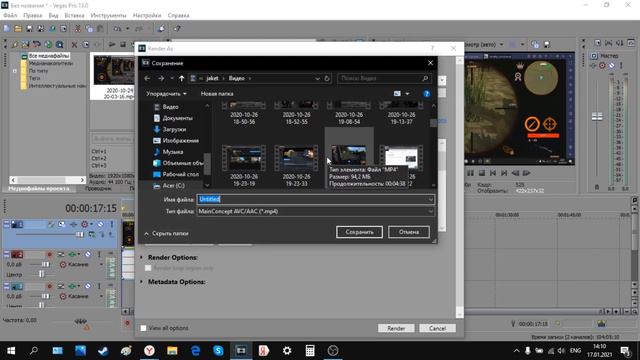Image resolution: width=640 pixels, height=360 pixels.
Task: Expand Render Options section
Action: (142, 258)
